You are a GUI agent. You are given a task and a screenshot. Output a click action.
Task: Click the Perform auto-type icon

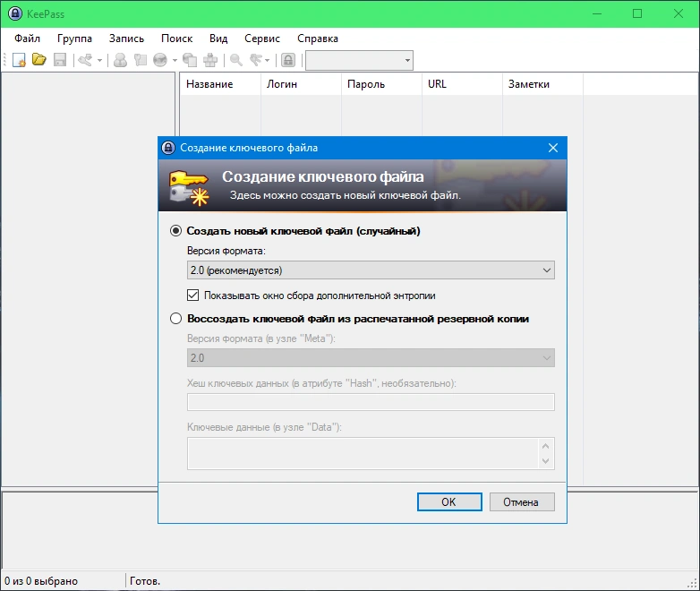click(x=210, y=60)
